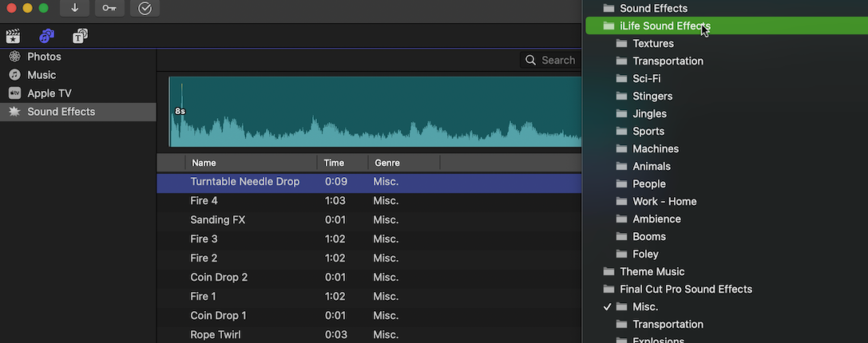Select the Fire 4 sound effect

pos(204,201)
